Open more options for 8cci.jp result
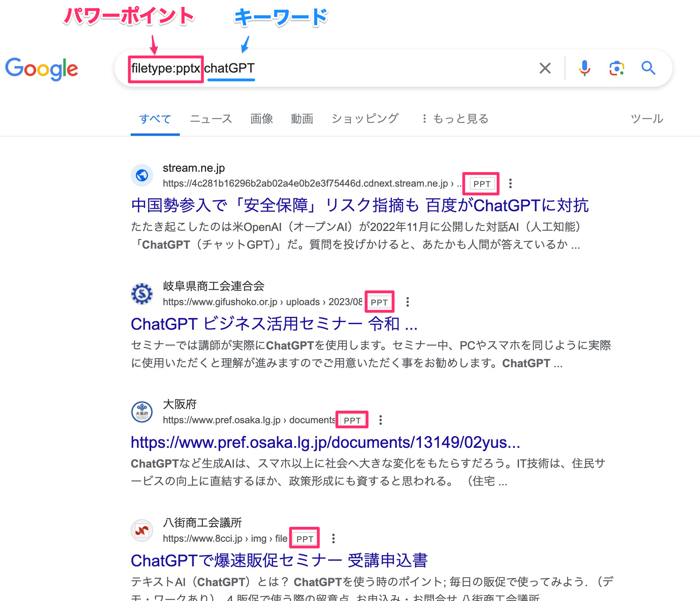The width and height of the screenshot is (700, 601). coord(333,539)
